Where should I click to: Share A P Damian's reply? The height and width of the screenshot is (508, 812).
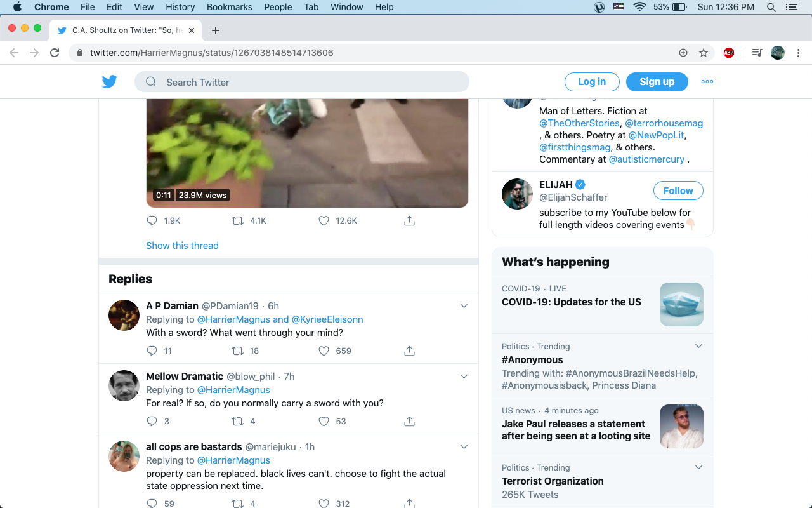coord(409,351)
